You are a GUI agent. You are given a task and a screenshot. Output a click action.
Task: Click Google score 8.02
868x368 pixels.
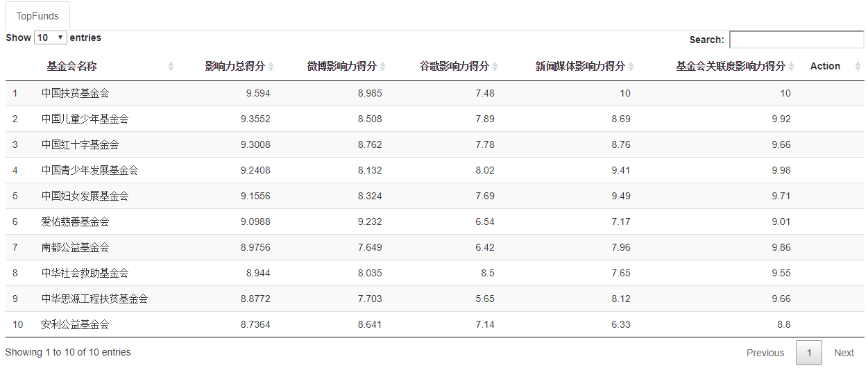[485, 170]
